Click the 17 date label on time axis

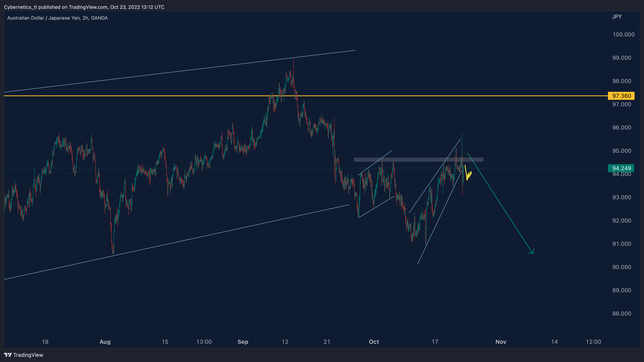[435, 342]
